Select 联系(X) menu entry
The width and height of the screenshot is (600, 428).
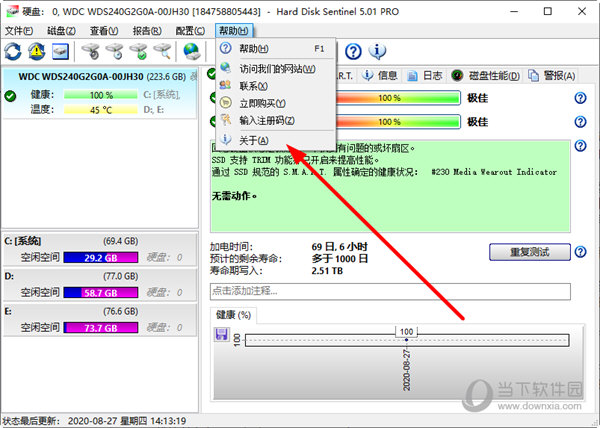[276, 86]
